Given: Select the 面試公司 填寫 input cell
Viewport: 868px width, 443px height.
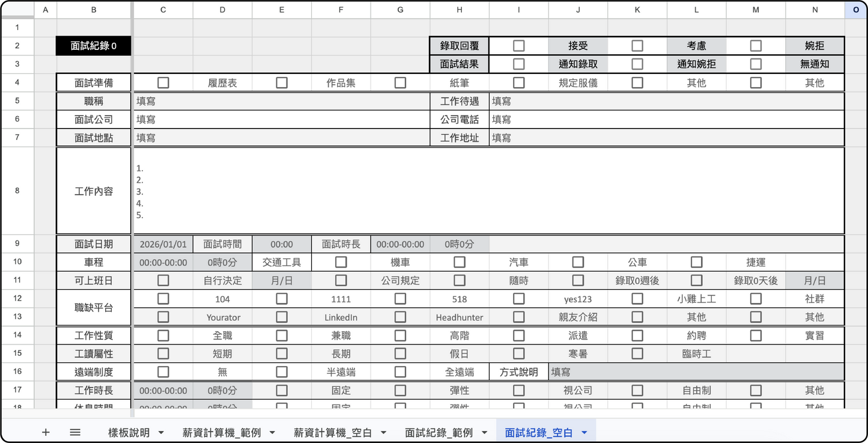Looking at the screenshot, I should pos(281,120).
